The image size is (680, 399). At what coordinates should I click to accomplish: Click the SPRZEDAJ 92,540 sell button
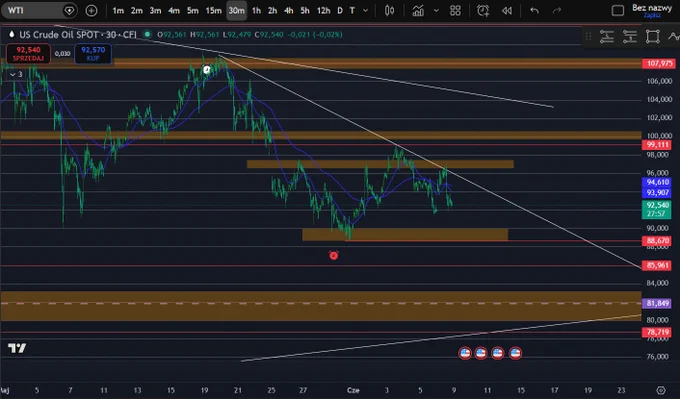tap(28, 54)
